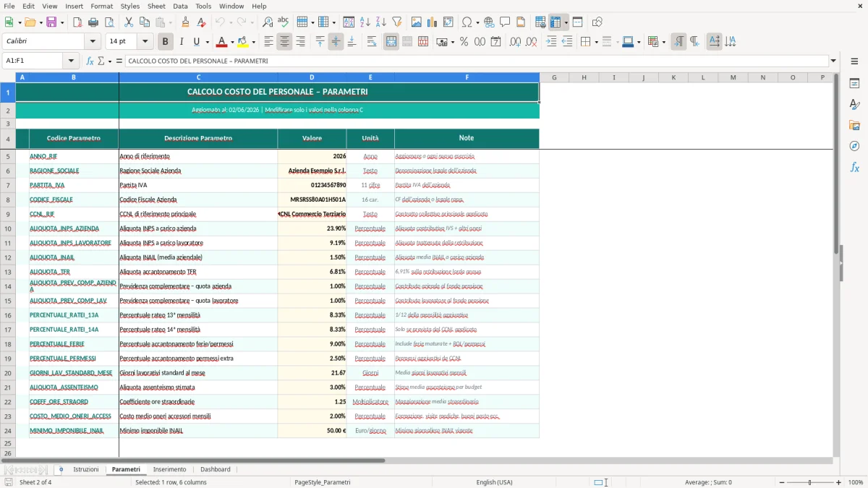The width and height of the screenshot is (868, 488).
Task: Add a decimal place
Action: point(516,42)
